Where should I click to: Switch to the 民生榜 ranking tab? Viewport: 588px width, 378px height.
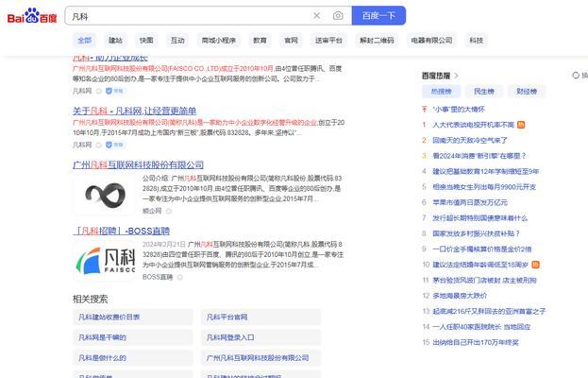point(484,92)
